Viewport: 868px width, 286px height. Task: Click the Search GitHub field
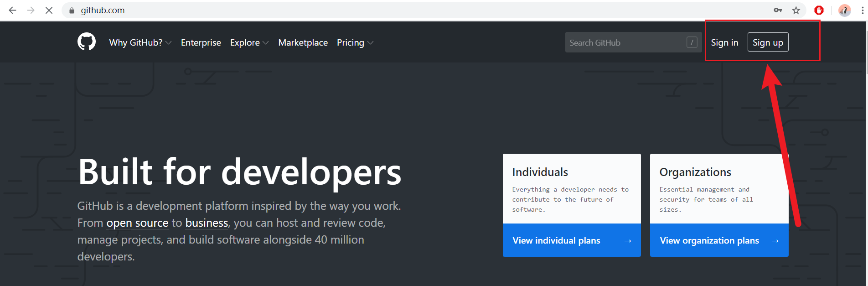tap(633, 42)
